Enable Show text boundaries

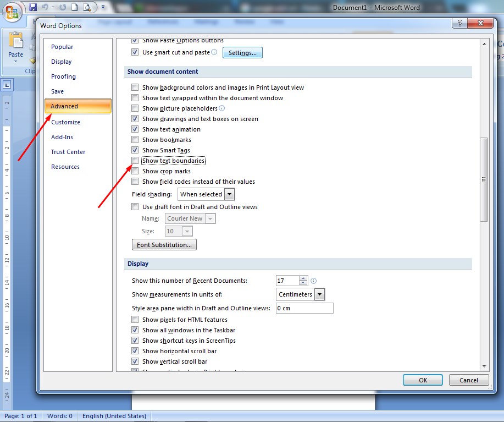pos(135,160)
